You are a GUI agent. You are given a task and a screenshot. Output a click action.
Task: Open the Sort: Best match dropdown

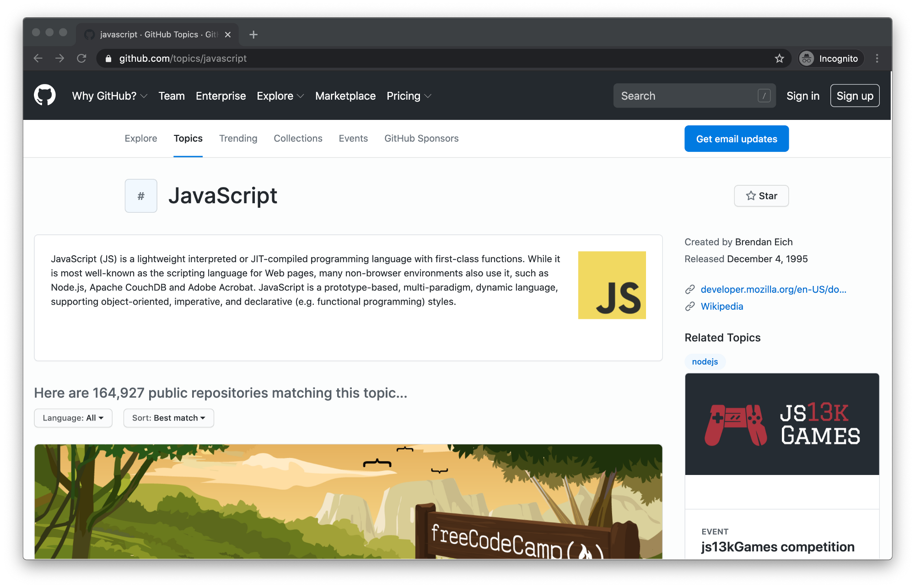click(x=168, y=418)
